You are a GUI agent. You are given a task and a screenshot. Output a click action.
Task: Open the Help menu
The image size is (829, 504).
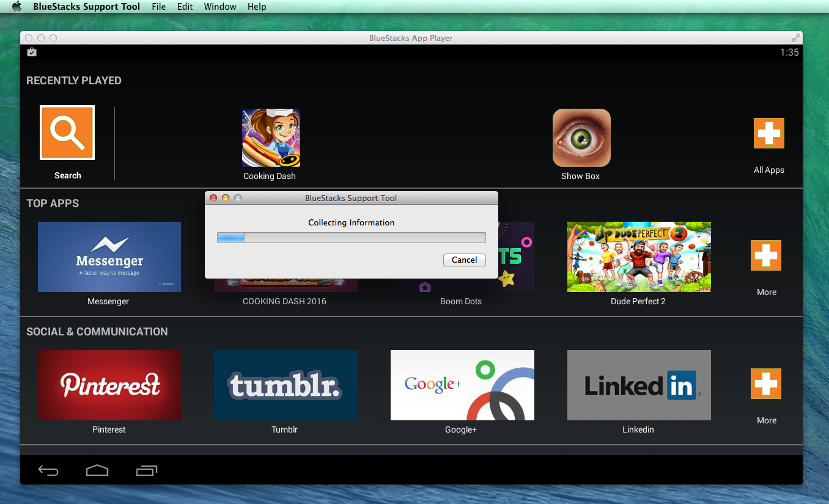point(257,7)
